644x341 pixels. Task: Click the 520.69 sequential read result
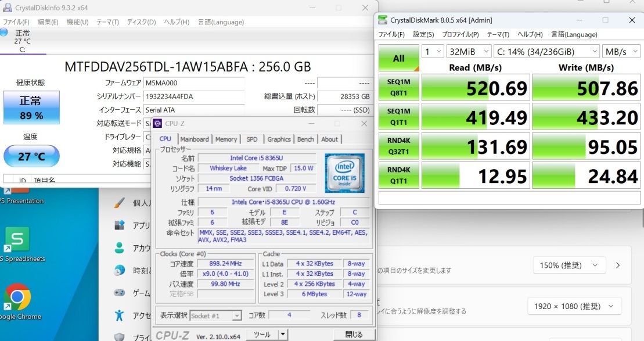(476, 88)
